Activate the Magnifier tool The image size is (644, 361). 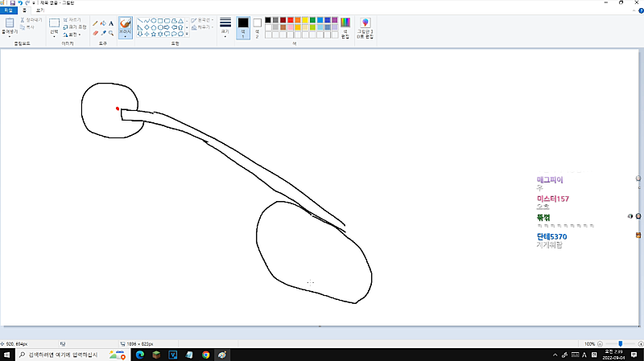110,33
